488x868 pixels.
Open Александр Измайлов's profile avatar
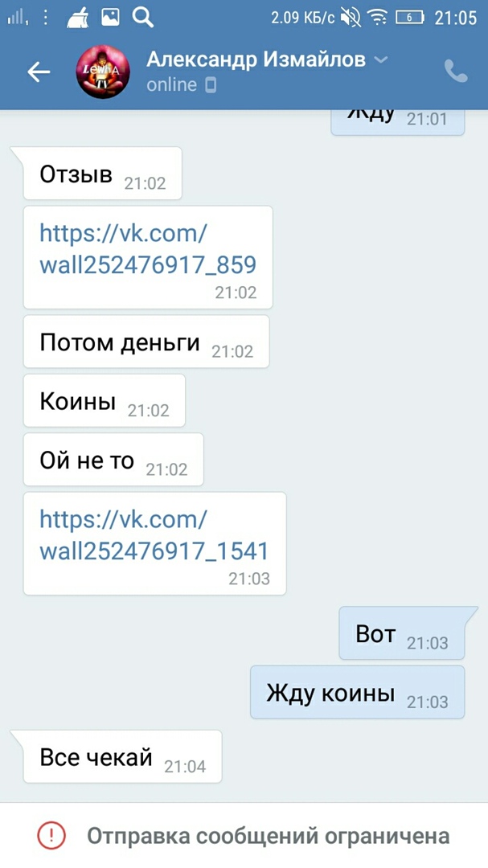103,72
